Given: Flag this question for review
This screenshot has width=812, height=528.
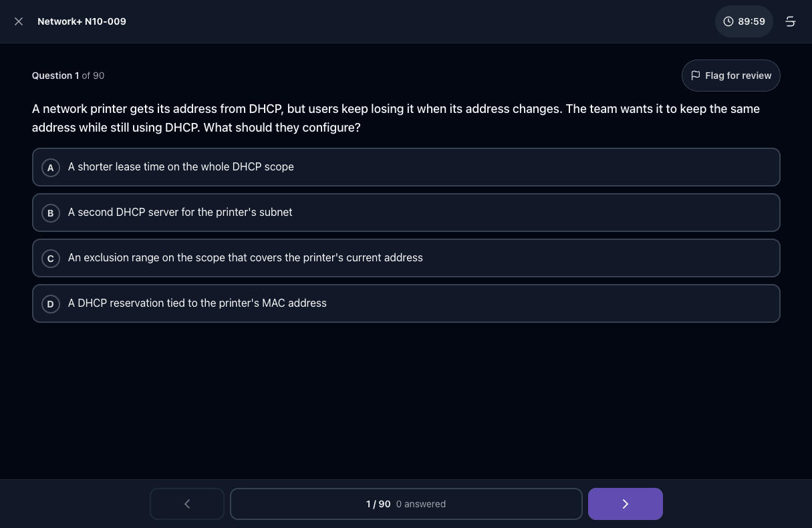Looking at the screenshot, I should point(731,76).
